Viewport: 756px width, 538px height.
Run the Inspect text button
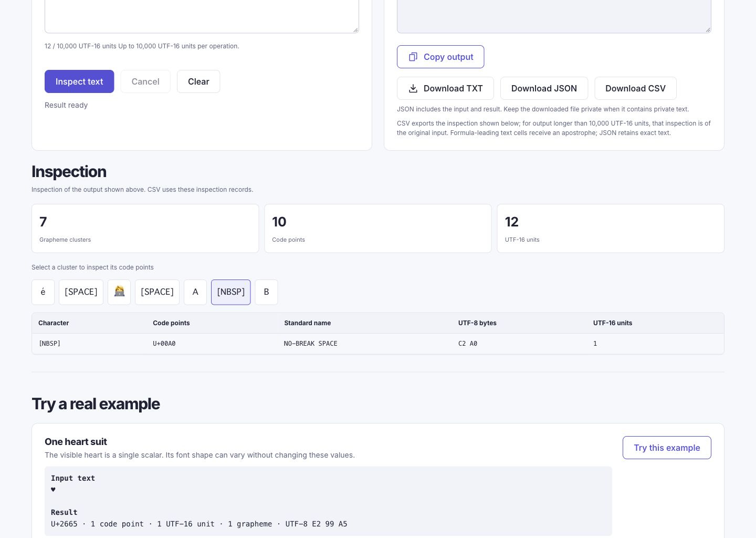pos(79,81)
